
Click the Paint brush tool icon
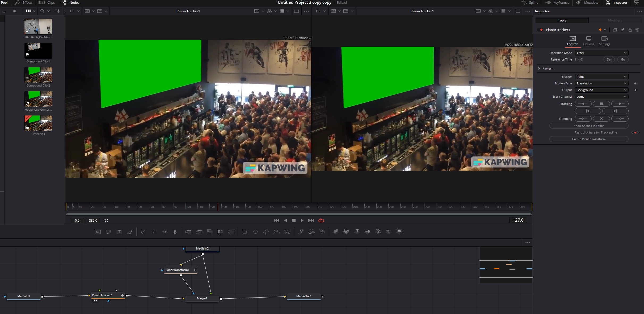pos(130,232)
